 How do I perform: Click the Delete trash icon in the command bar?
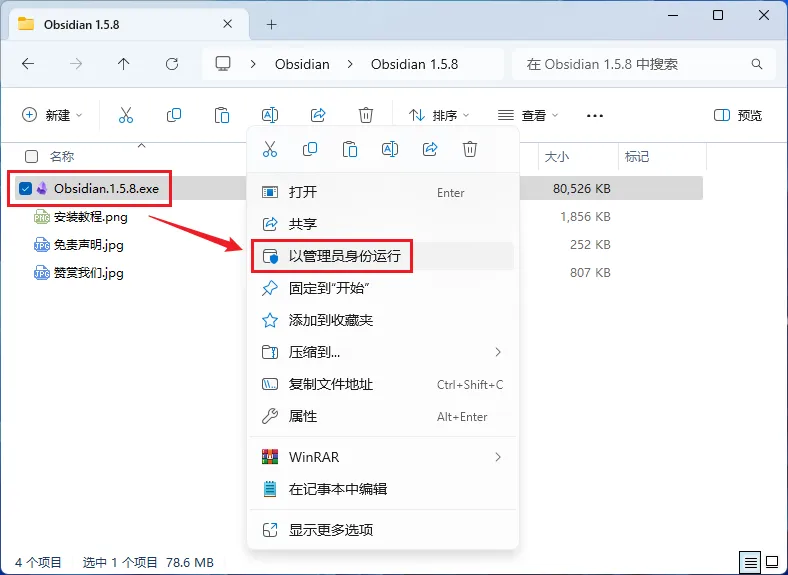pos(366,115)
